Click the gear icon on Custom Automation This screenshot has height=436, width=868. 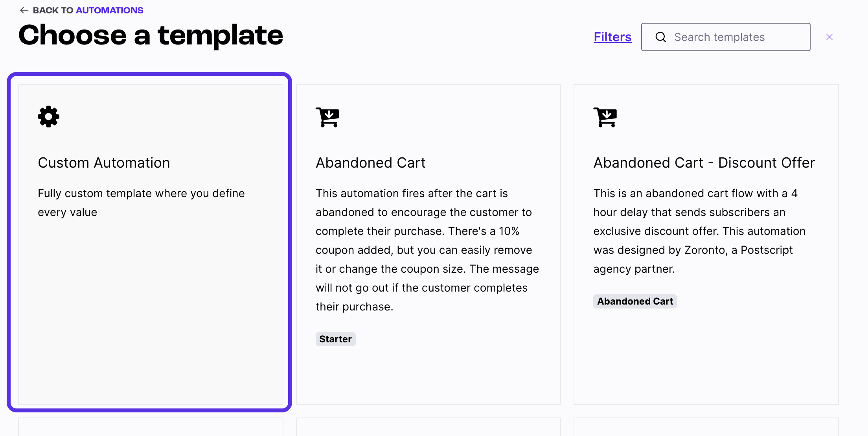tap(48, 116)
